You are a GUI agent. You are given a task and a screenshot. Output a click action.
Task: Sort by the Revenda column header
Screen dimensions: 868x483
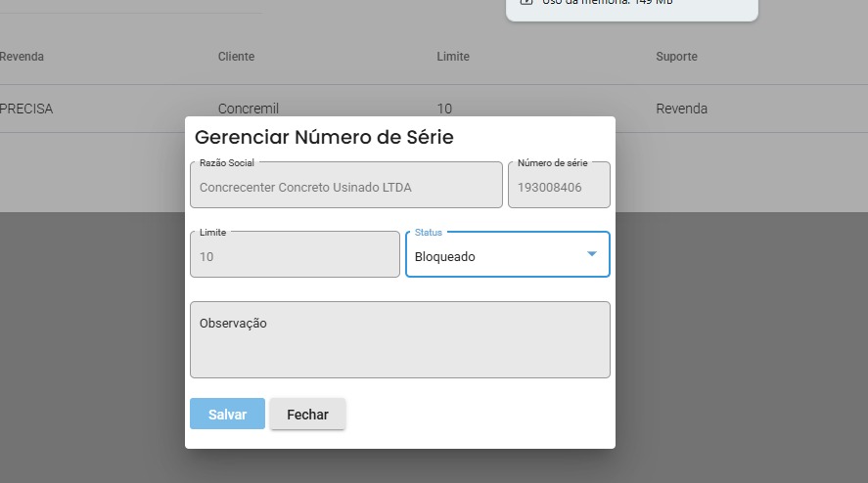[22, 57]
